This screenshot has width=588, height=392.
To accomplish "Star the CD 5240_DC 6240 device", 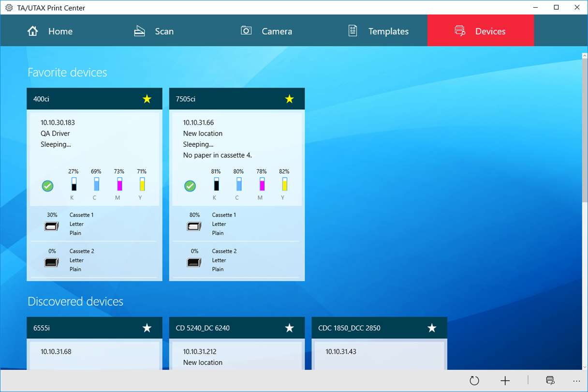I will pyautogui.click(x=289, y=328).
